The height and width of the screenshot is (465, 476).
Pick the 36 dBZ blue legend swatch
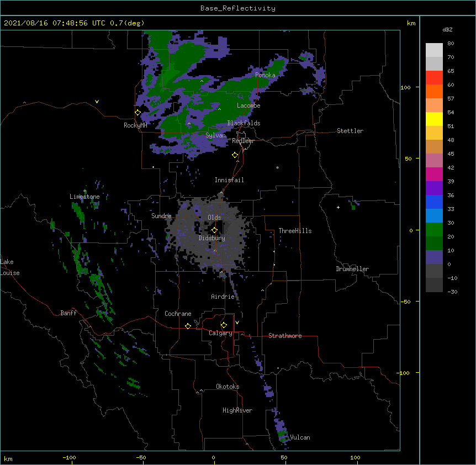click(434, 202)
